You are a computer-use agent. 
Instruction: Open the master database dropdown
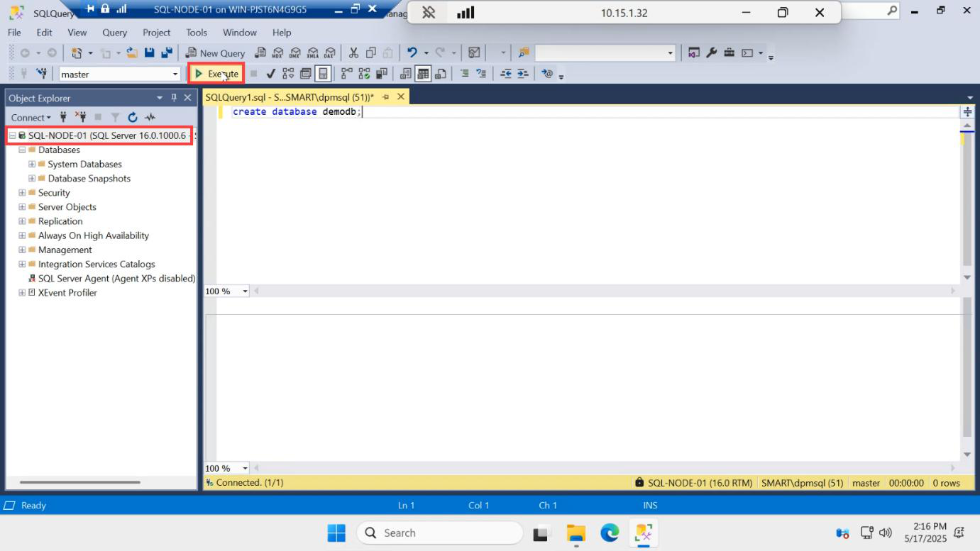(x=175, y=74)
